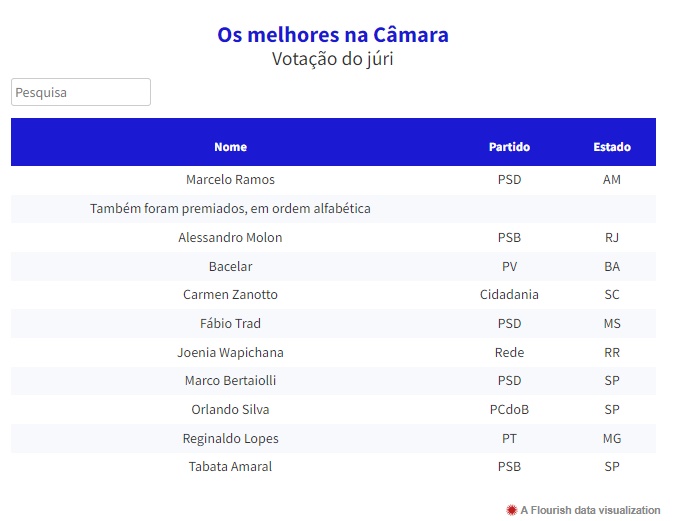Click the PCdoB party cell
Image resolution: width=699 pixels, height=521 pixels.
pos(509,410)
